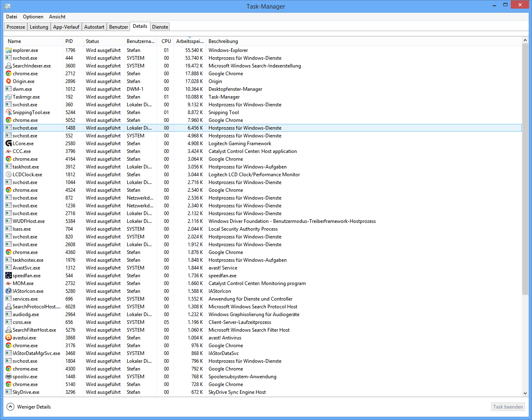Screen dimensions: 532x420
Task: Select the services.exe row
Action: [263, 299]
